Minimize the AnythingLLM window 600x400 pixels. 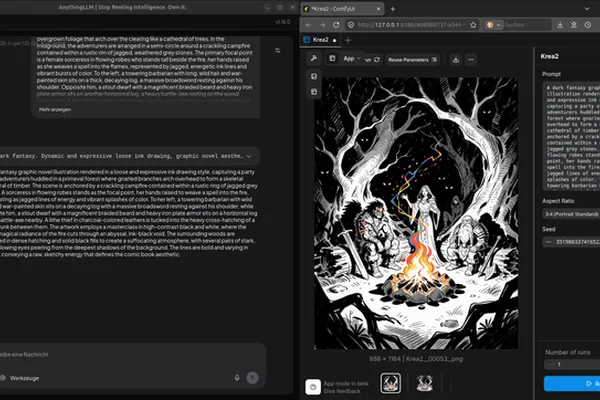click(x=267, y=7)
